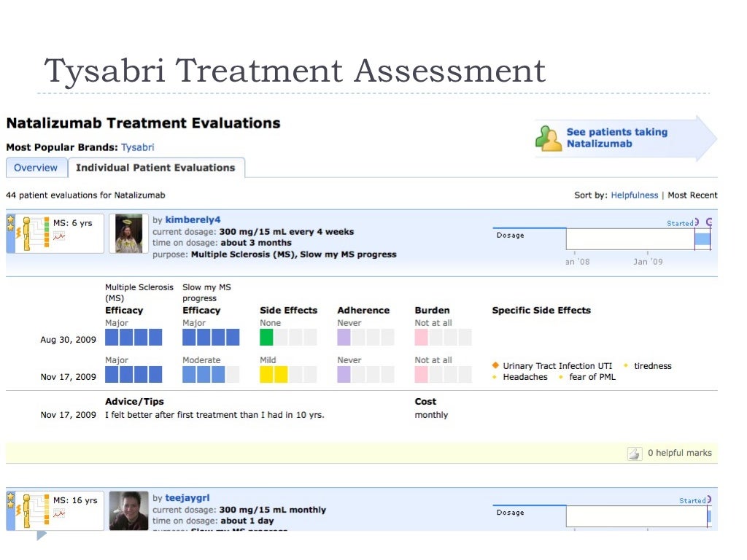
Task: Click thumbs-up helpful mark icon
Action: pyautogui.click(x=635, y=454)
